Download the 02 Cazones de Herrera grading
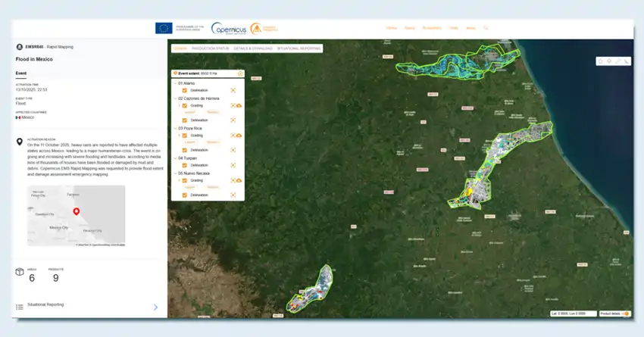644x337 pixels. [x=239, y=105]
